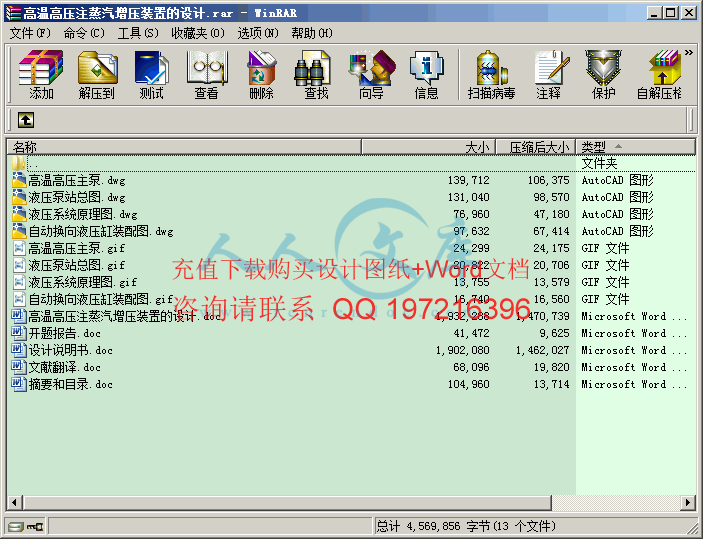Image resolution: width=703 pixels, height=539 pixels.
Task: Open the 收藏夹(O) menu
Action: (x=198, y=33)
